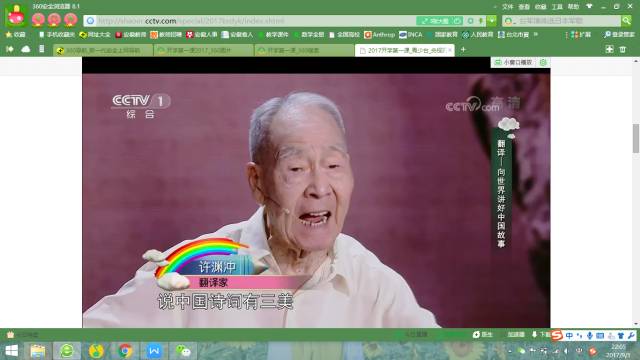Open Google Chrome from taskbar

125,351
